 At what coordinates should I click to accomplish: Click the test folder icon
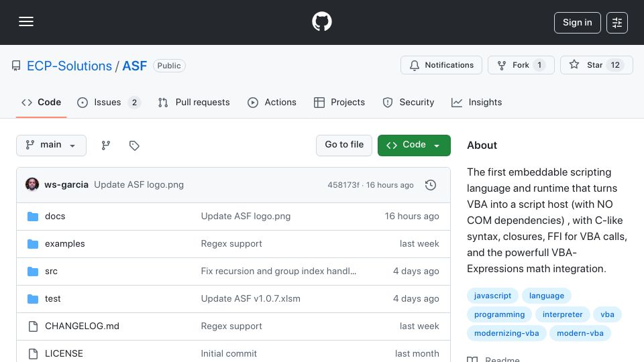point(33,299)
